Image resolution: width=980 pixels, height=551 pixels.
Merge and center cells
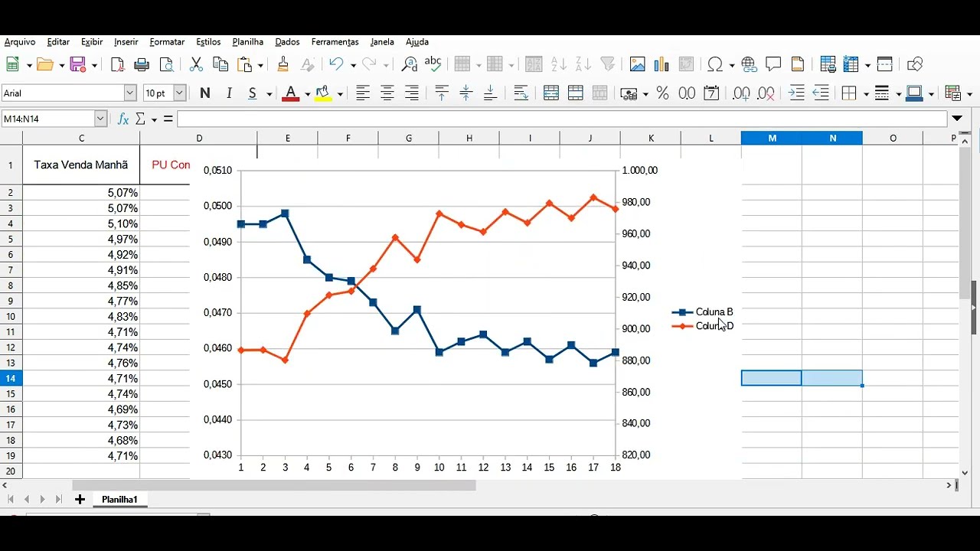point(551,93)
